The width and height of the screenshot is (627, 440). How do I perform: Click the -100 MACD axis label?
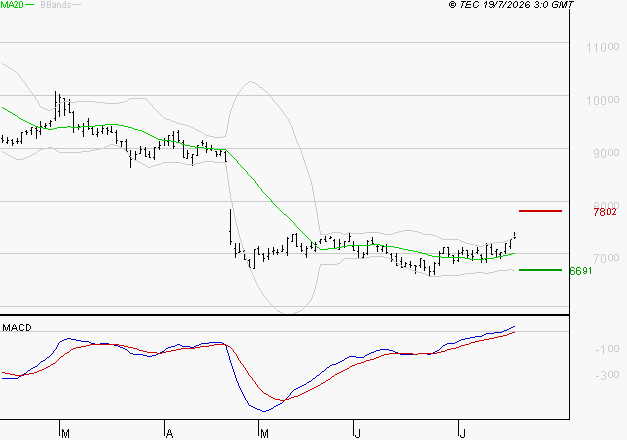607,349
